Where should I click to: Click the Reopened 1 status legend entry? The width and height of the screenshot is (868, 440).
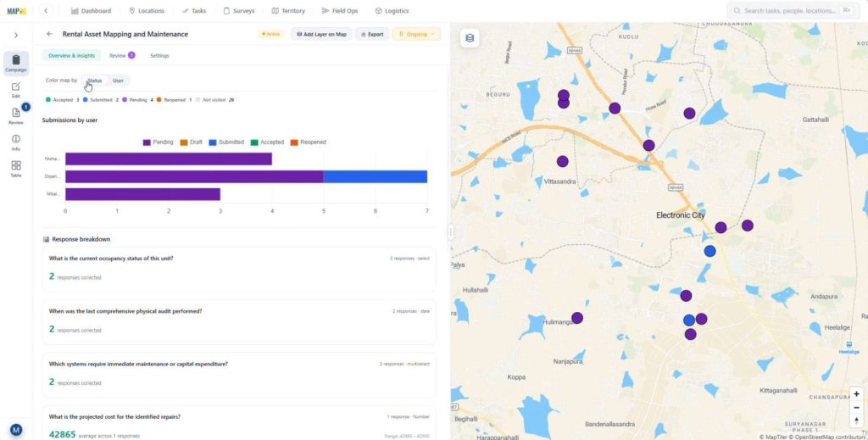tap(174, 100)
